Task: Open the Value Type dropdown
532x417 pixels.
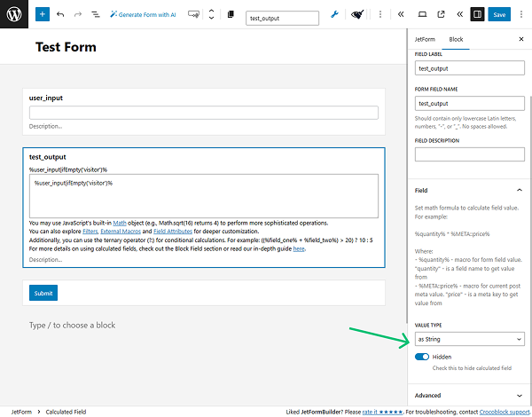Action: (470, 339)
